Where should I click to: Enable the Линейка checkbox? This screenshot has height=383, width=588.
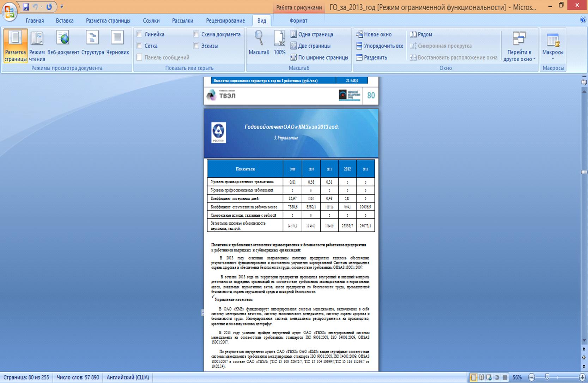[139, 34]
